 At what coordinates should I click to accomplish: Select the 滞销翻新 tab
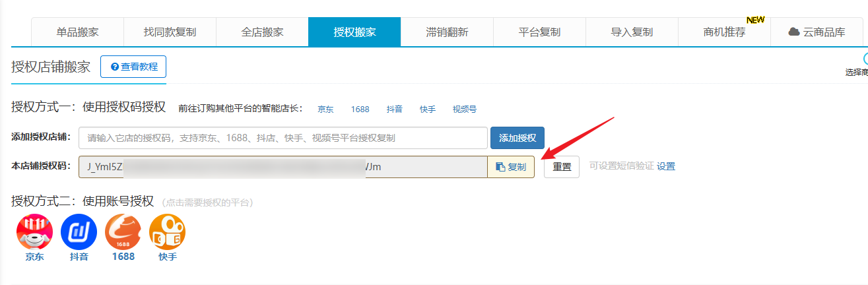click(447, 32)
